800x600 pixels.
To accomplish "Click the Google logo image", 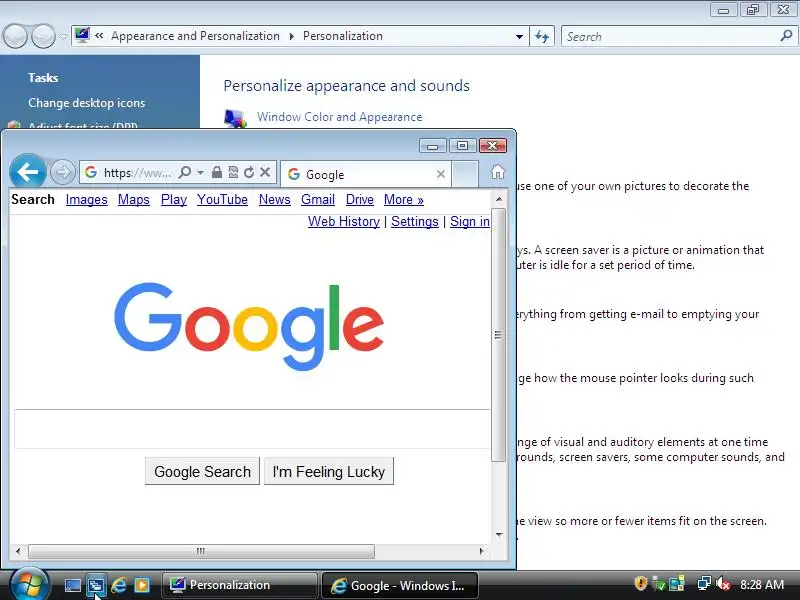I will [249, 327].
